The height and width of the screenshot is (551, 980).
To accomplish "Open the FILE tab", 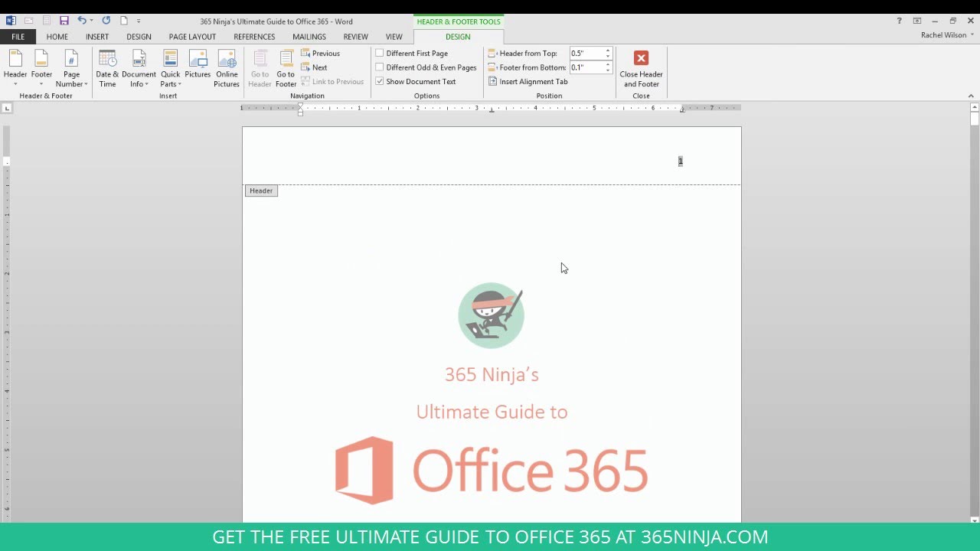I will point(18,37).
